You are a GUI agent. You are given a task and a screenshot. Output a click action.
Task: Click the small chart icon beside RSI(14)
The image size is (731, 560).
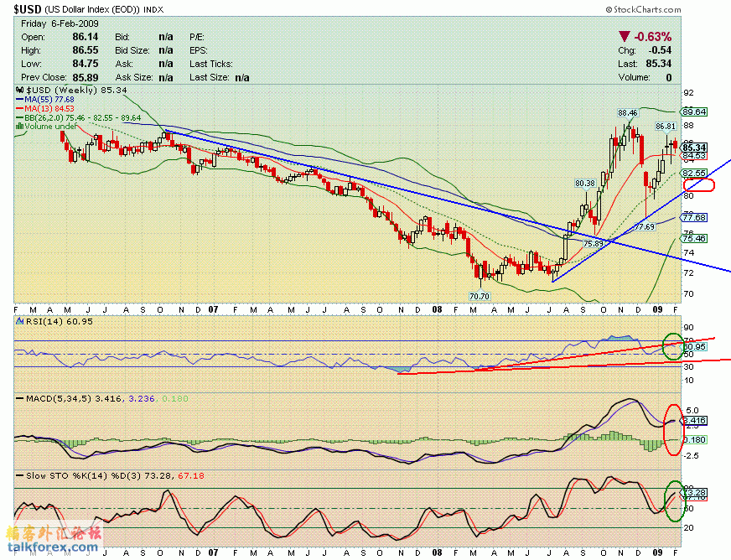(x=19, y=321)
